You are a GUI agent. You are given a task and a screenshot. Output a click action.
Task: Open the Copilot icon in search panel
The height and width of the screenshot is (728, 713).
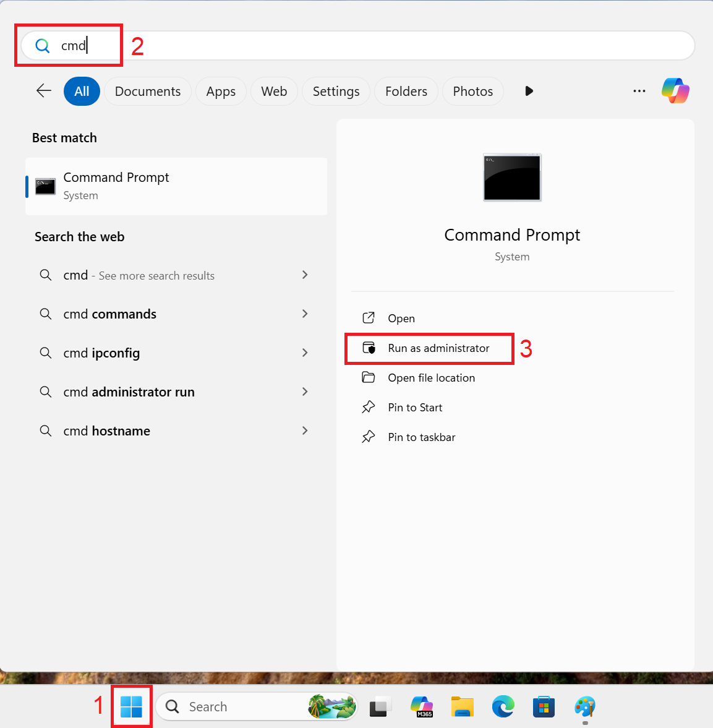[x=675, y=91]
